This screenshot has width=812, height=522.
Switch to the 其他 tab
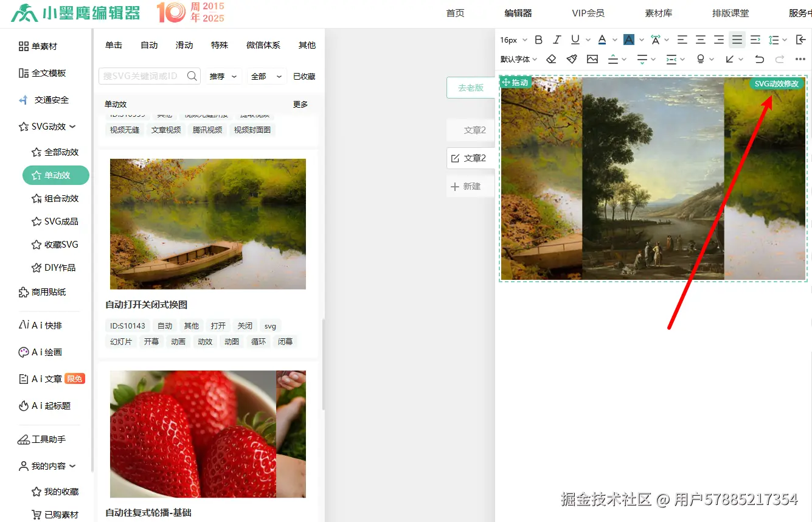[307, 45]
